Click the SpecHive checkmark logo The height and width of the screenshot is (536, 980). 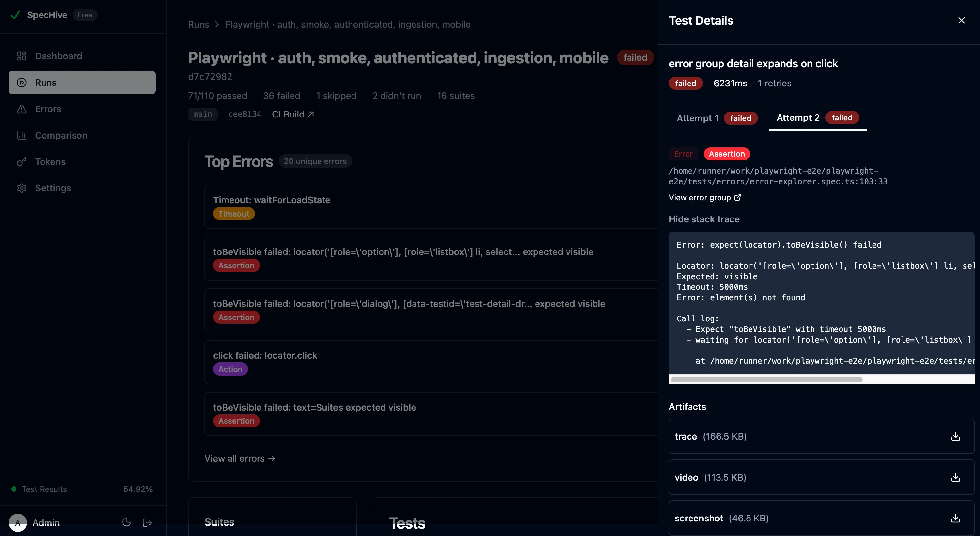(x=15, y=15)
